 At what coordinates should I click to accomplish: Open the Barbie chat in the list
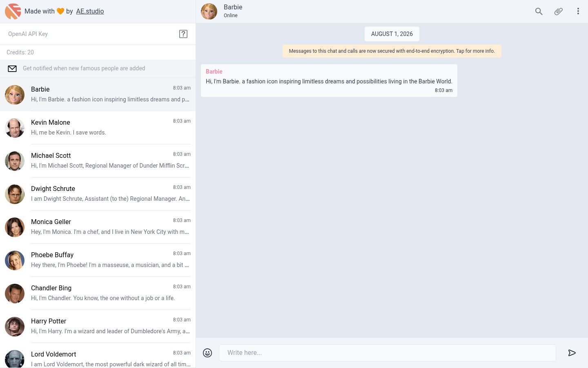coord(98,94)
